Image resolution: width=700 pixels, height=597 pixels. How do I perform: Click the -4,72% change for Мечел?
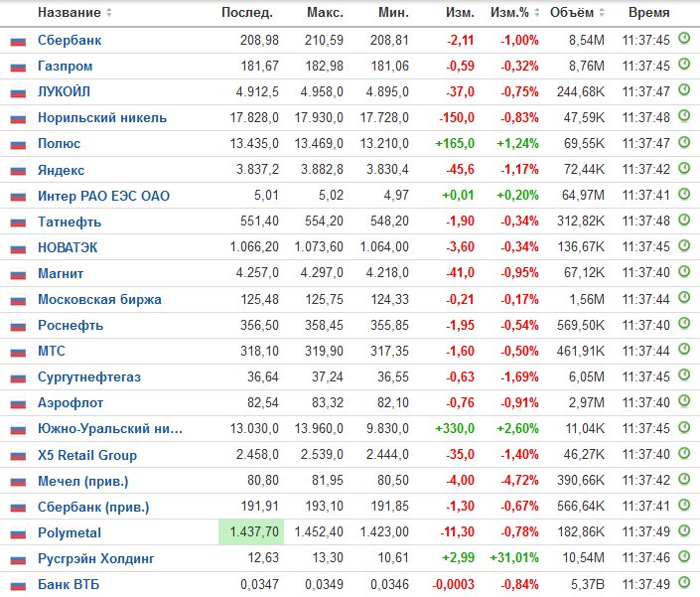[519, 480]
